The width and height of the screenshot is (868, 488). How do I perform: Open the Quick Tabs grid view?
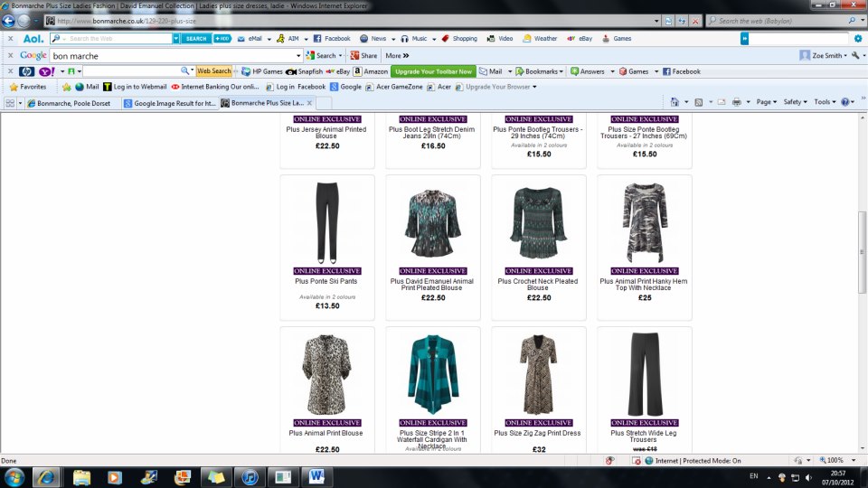coord(11,103)
